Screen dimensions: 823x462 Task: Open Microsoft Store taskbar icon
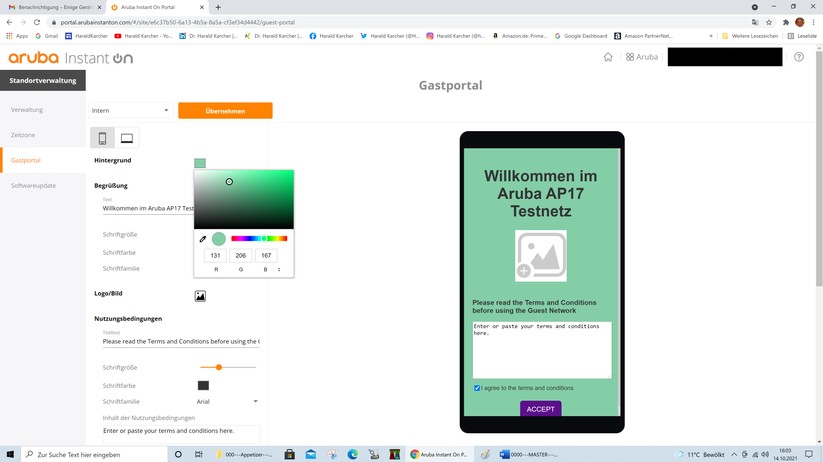290,455
